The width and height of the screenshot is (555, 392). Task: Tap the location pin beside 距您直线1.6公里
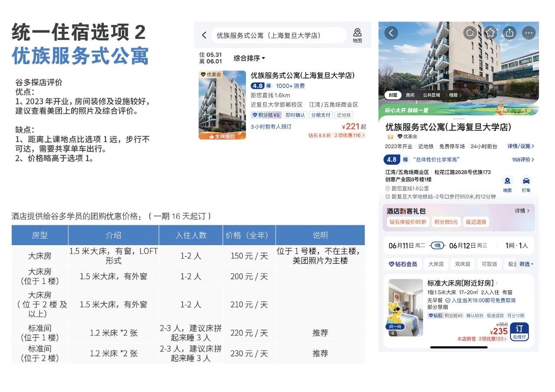tap(388, 188)
